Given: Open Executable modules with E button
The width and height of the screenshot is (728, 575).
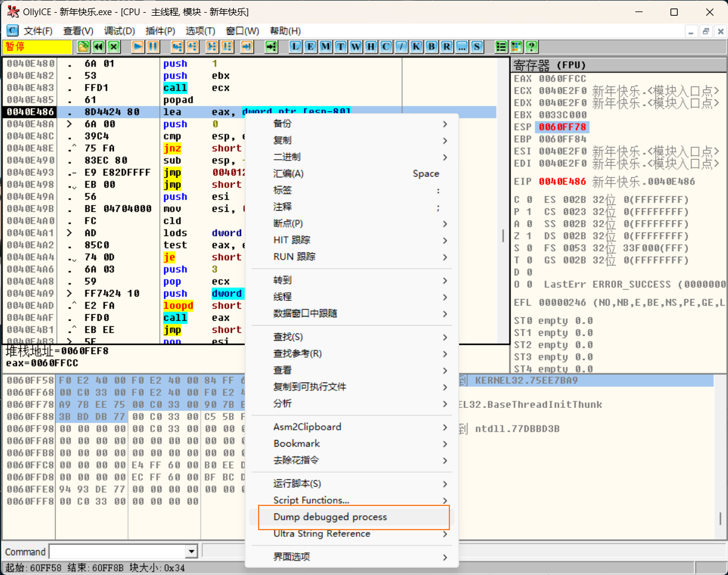Looking at the screenshot, I should pyautogui.click(x=311, y=47).
